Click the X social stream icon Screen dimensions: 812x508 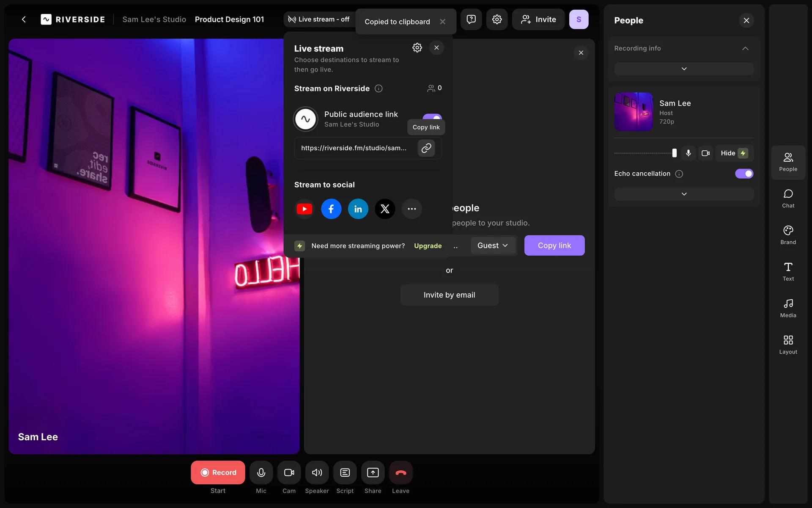pos(385,209)
